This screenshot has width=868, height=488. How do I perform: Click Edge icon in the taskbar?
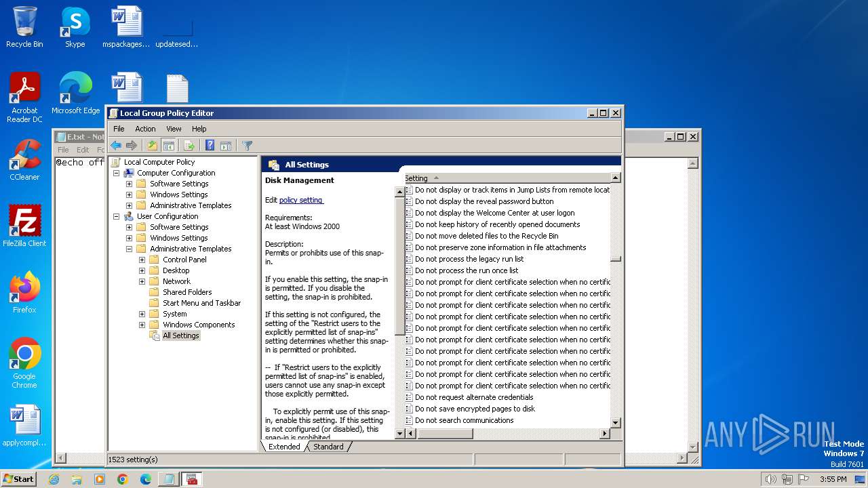(145, 479)
